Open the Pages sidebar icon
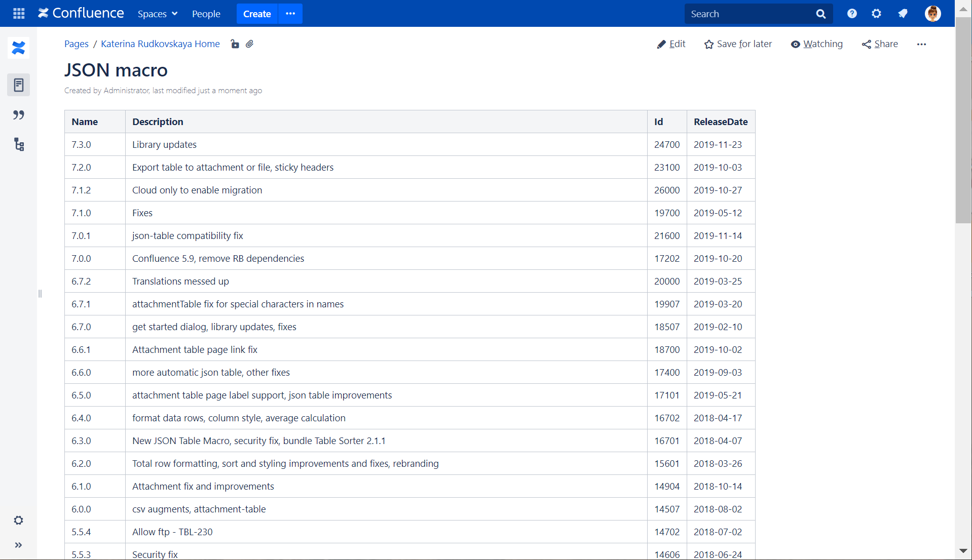Screen dimensions: 972x560 pyautogui.click(x=19, y=85)
